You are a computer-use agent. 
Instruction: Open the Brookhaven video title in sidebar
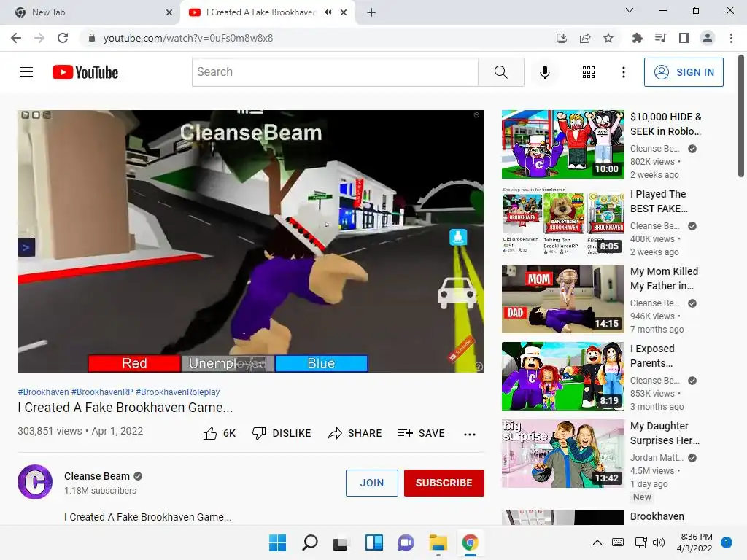pos(657,516)
